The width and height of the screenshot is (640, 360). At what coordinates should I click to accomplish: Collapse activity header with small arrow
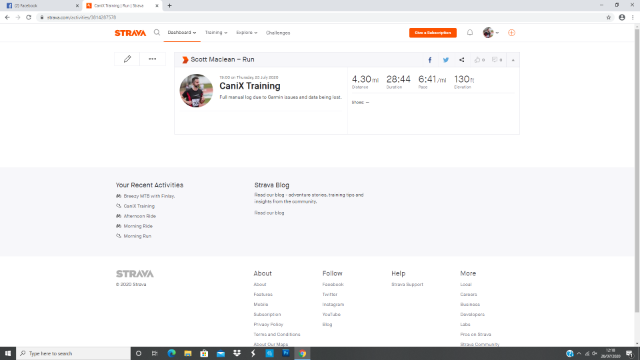click(x=513, y=60)
